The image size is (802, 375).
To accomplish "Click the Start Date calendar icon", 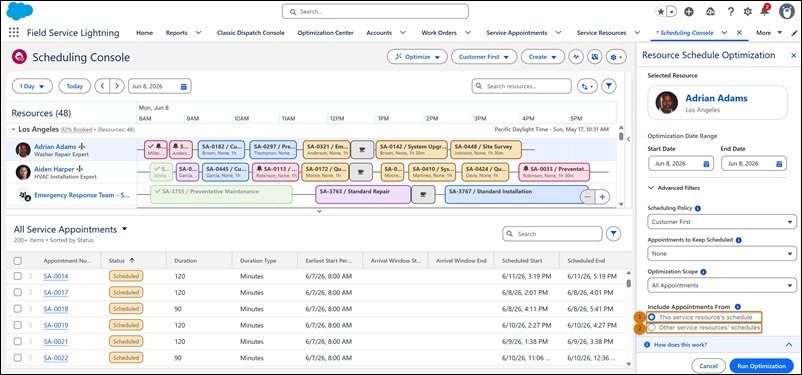I will pos(706,164).
